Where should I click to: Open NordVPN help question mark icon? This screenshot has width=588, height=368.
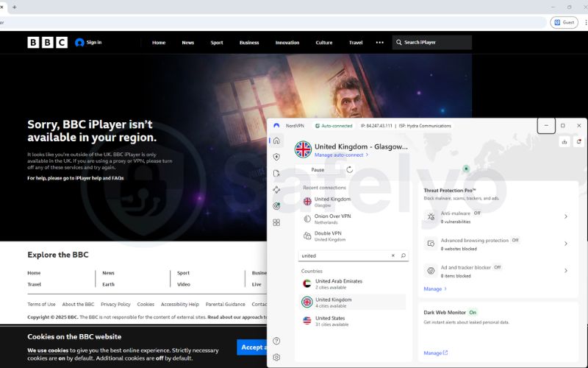[x=276, y=341]
